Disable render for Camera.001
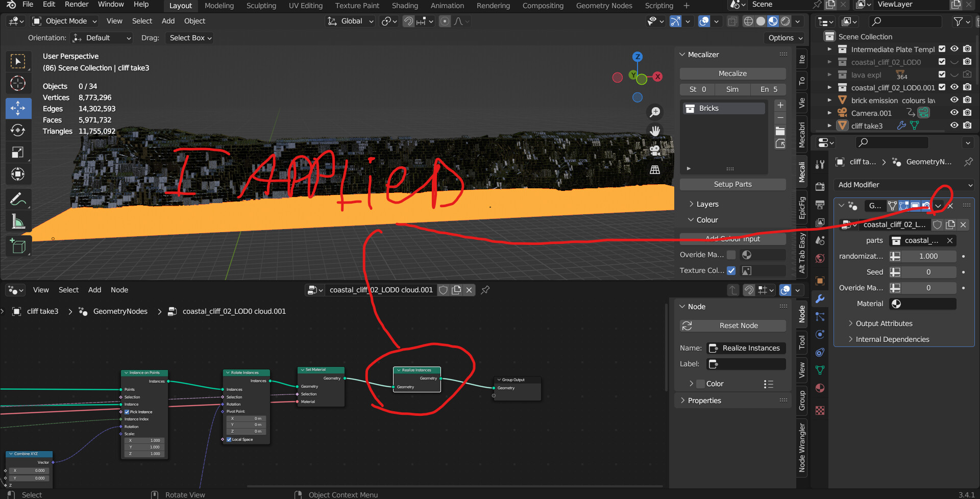This screenshot has height=499, width=980. coord(967,113)
